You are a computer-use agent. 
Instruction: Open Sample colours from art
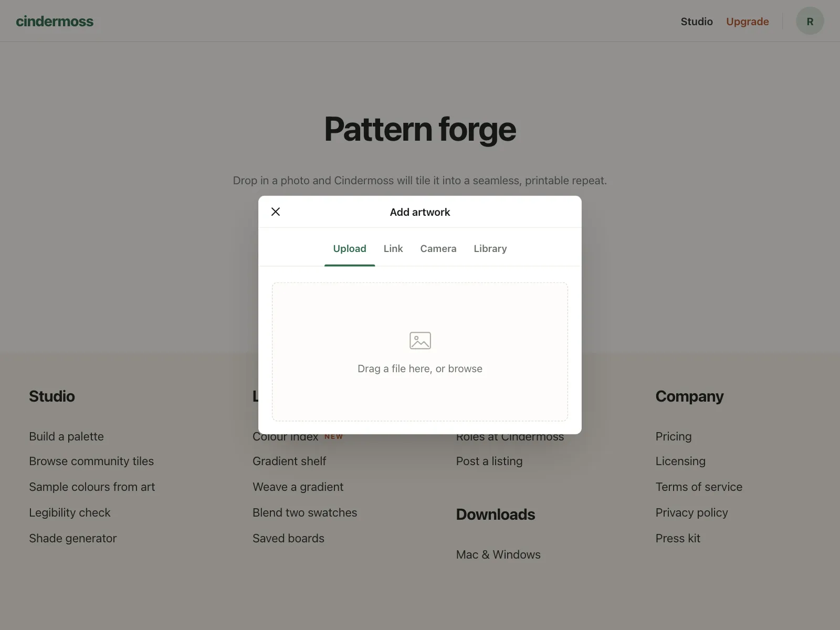click(x=92, y=487)
